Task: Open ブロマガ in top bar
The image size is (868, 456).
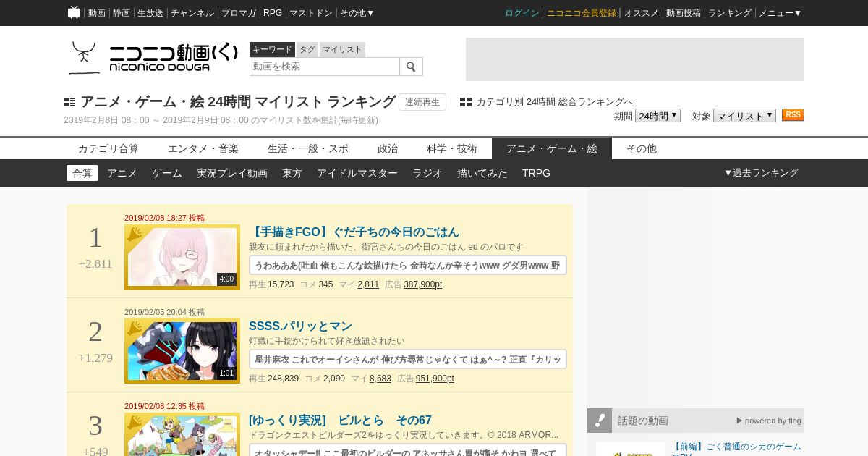Action: (239, 13)
